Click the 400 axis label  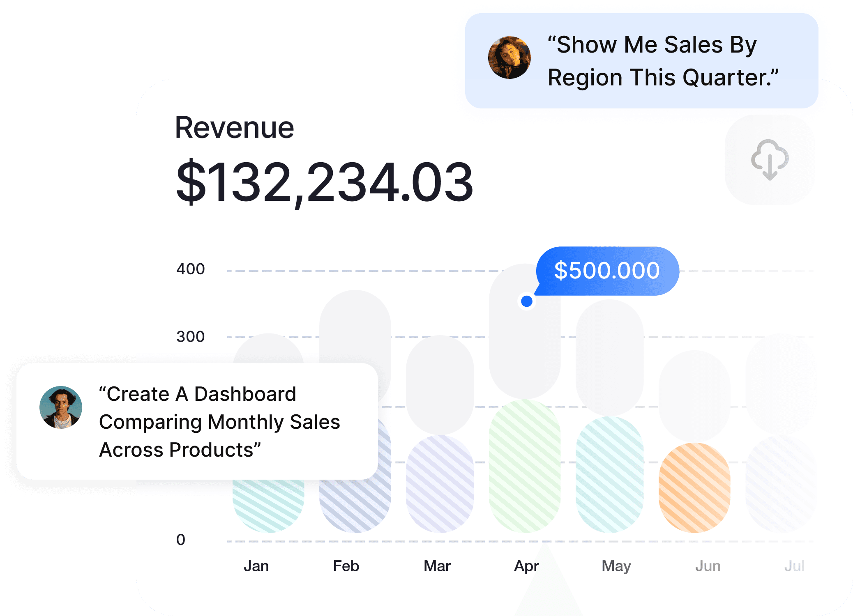190,269
